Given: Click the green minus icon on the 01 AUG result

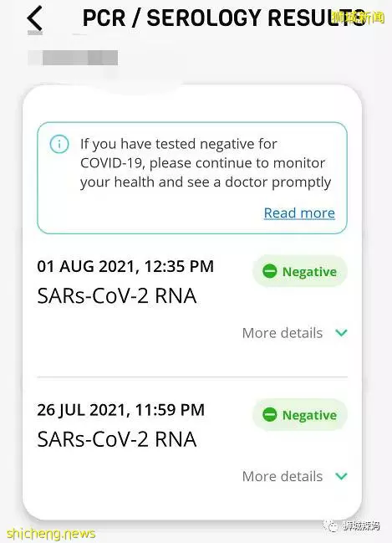Looking at the screenshot, I should pos(269,271).
